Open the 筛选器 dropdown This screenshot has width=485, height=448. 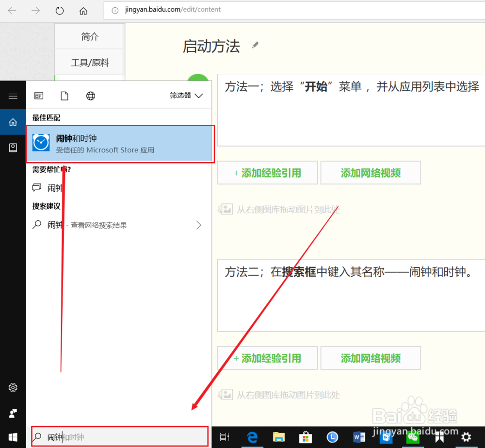click(x=186, y=95)
